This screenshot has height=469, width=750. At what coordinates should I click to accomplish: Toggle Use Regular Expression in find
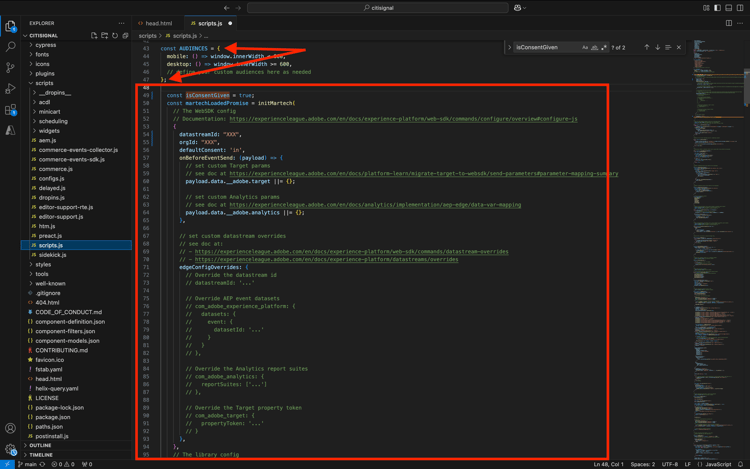pos(604,47)
